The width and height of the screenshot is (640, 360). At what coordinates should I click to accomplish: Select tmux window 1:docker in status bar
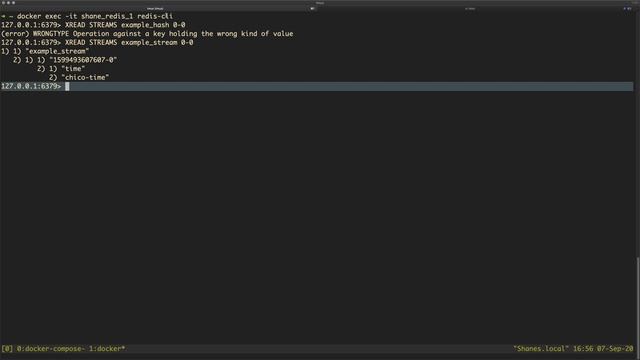[107, 349]
